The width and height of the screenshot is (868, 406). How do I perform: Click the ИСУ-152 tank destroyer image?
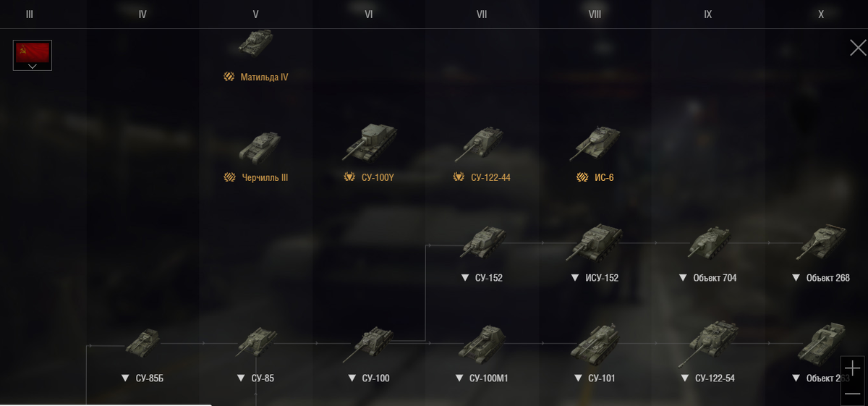pyautogui.click(x=595, y=242)
